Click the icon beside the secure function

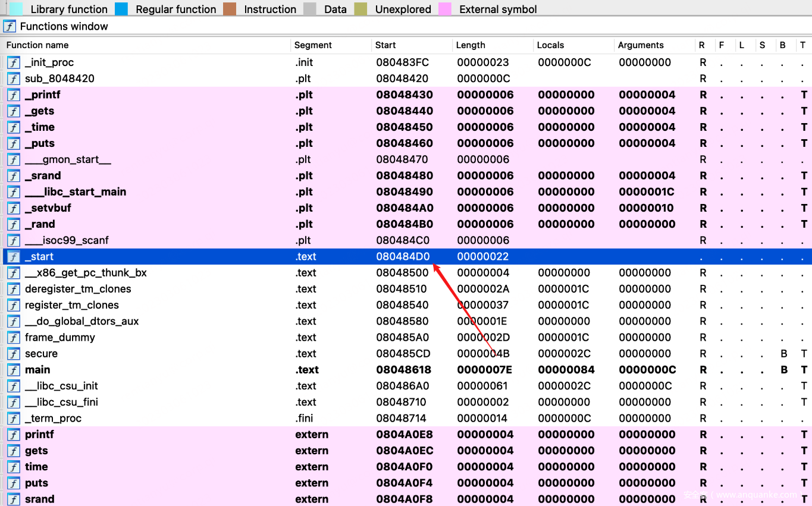click(x=13, y=354)
